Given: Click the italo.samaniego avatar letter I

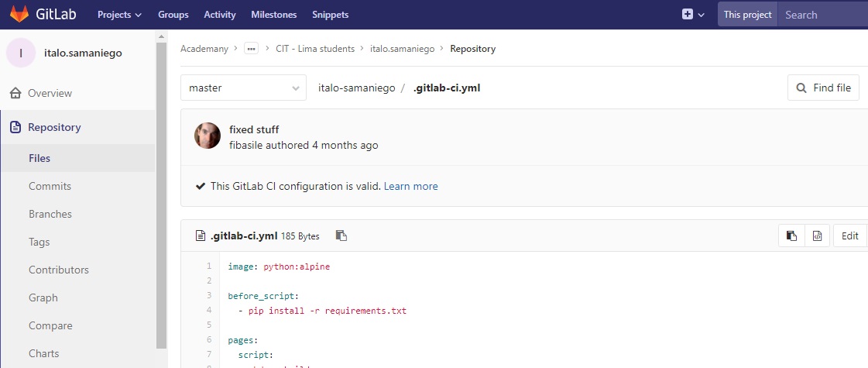Looking at the screenshot, I should pos(21,53).
